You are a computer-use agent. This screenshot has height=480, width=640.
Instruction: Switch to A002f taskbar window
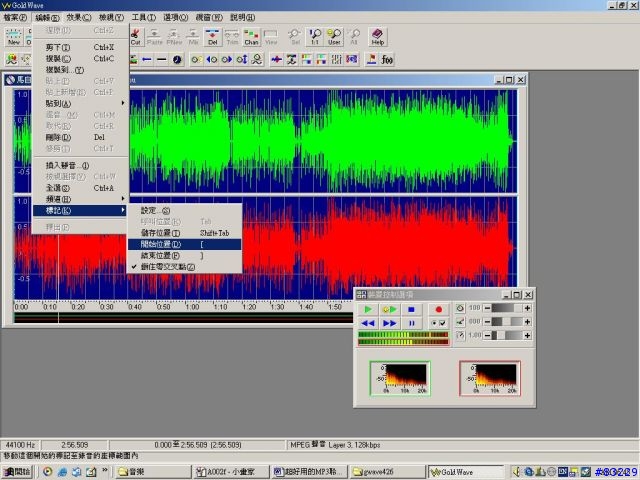pyautogui.click(x=231, y=471)
